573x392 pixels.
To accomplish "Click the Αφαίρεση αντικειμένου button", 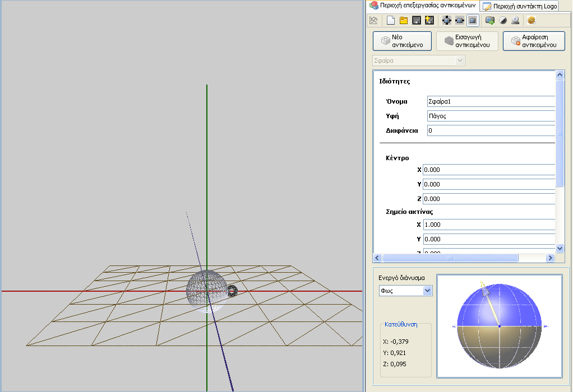I will (x=534, y=41).
